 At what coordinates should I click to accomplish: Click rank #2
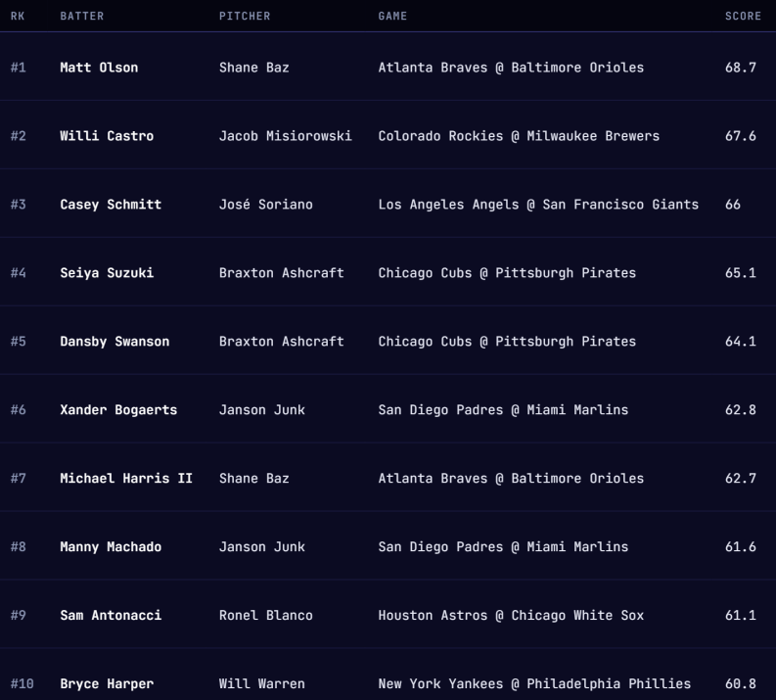[x=19, y=136]
